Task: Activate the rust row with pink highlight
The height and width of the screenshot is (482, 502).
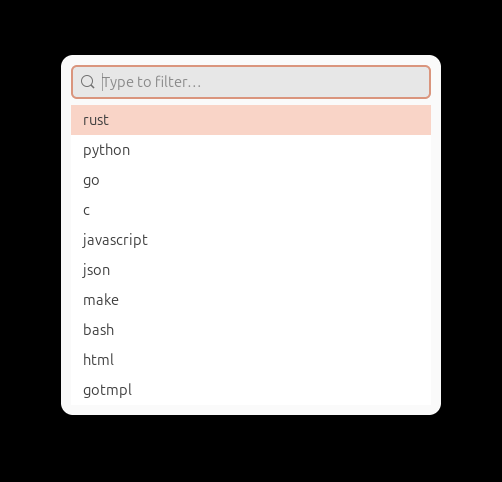Action: click(251, 120)
